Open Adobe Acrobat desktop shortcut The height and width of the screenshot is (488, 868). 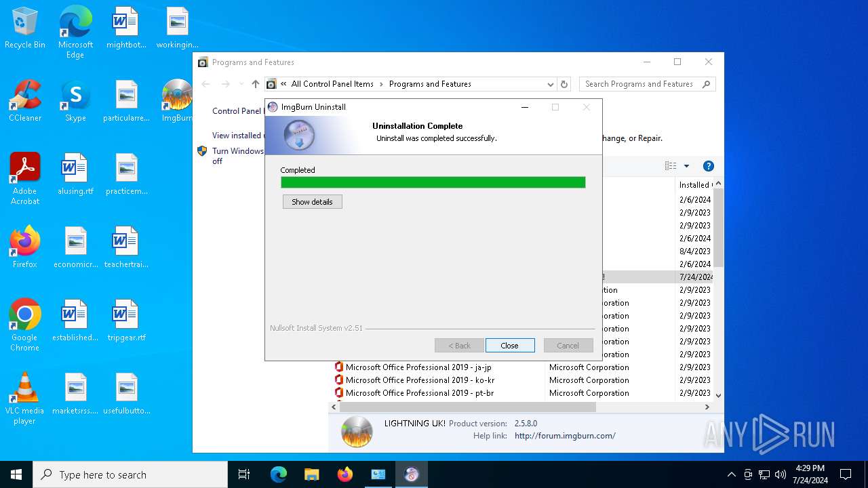(25, 179)
